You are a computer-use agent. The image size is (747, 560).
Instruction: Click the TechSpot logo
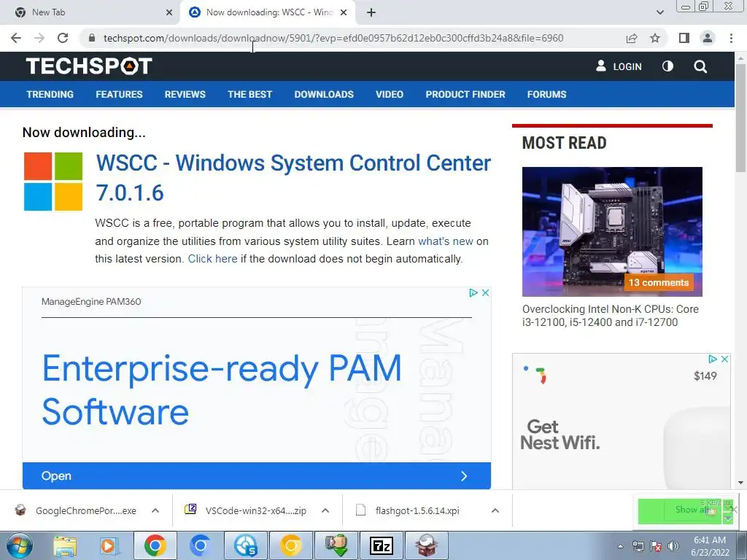click(x=89, y=66)
